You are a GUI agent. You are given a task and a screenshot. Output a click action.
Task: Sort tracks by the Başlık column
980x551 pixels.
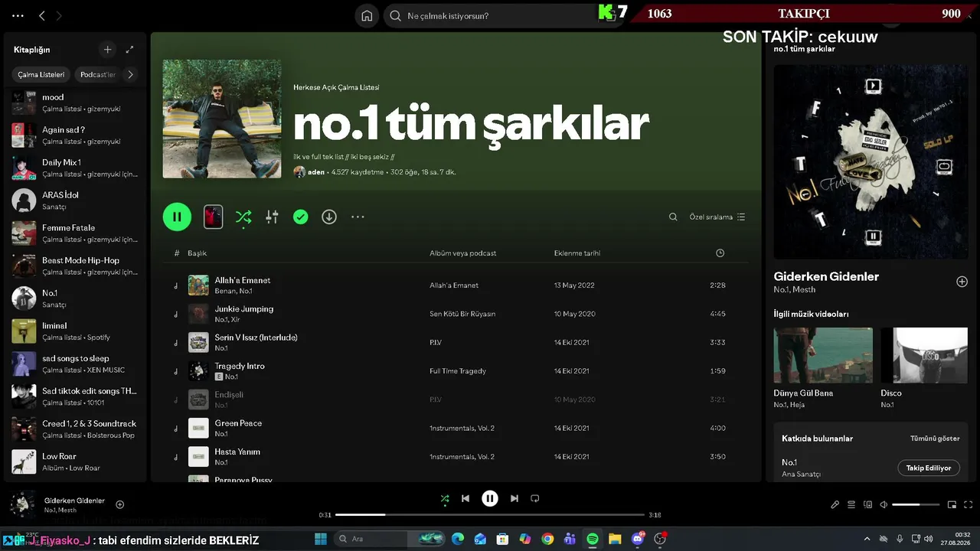(197, 253)
